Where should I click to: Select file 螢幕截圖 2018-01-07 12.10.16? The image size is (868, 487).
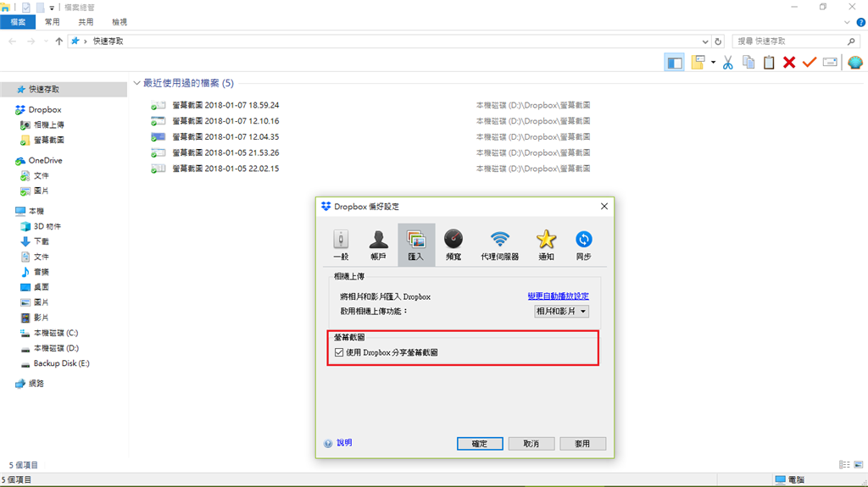tap(225, 120)
